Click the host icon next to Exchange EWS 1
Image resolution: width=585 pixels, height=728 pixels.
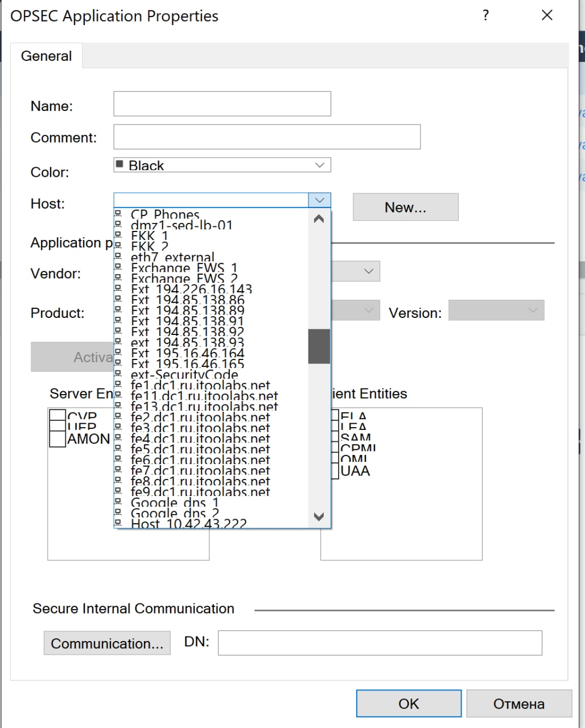click(x=118, y=266)
